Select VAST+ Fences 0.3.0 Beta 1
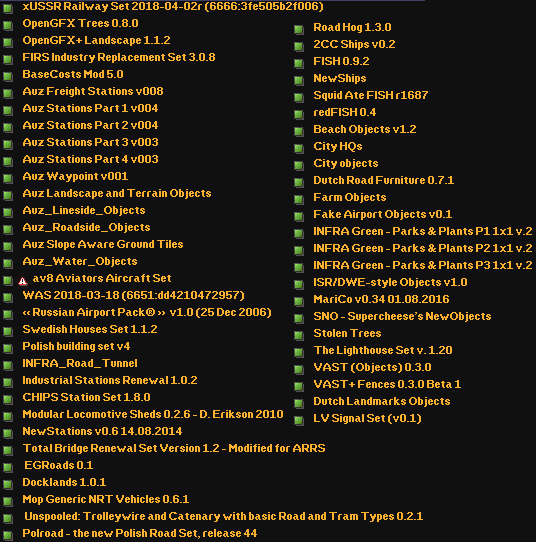The width and height of the screenshot is (536, 542). (387, 384)
